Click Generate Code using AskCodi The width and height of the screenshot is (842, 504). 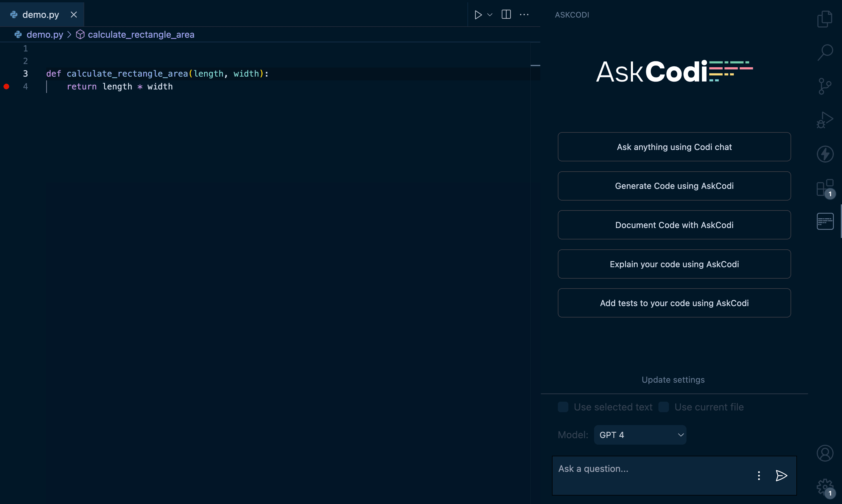pyautogui.click(x=674, y=186)
